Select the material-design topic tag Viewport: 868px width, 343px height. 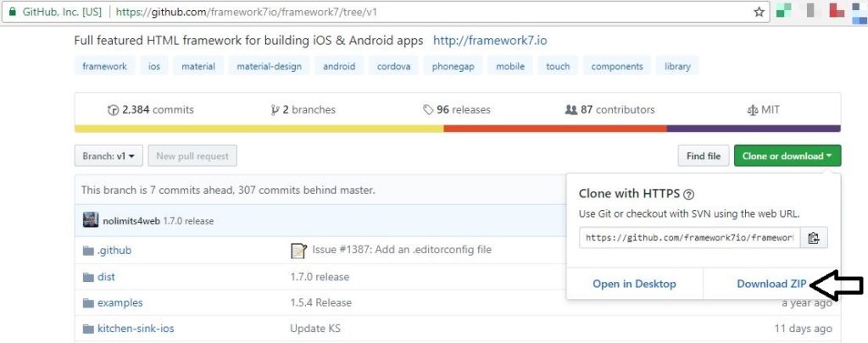(269, 66)
